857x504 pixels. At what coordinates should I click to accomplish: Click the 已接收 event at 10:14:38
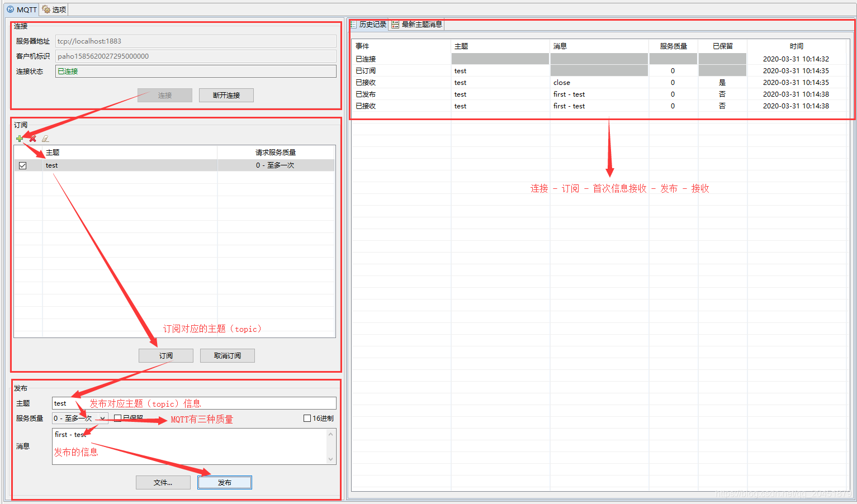tap(366, 106)
